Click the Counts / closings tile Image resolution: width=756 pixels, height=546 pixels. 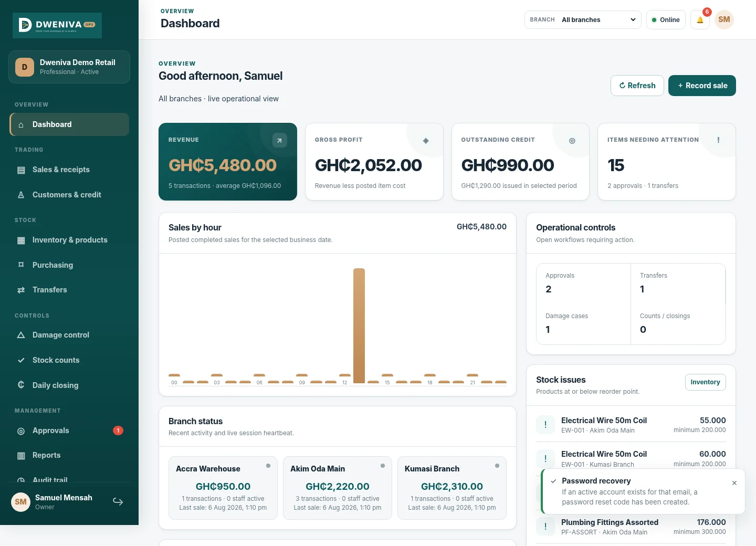point(678,324)
